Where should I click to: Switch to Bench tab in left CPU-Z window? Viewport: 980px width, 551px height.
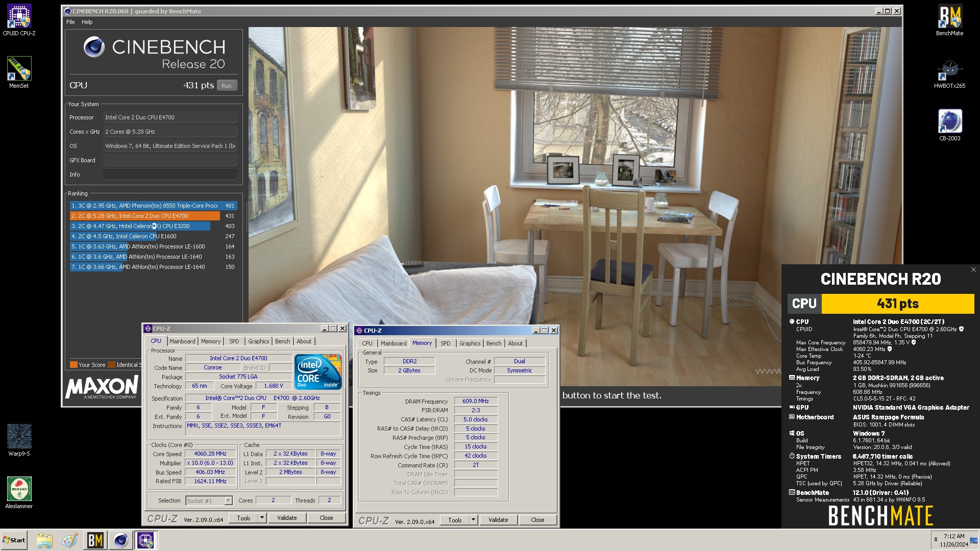283,341
